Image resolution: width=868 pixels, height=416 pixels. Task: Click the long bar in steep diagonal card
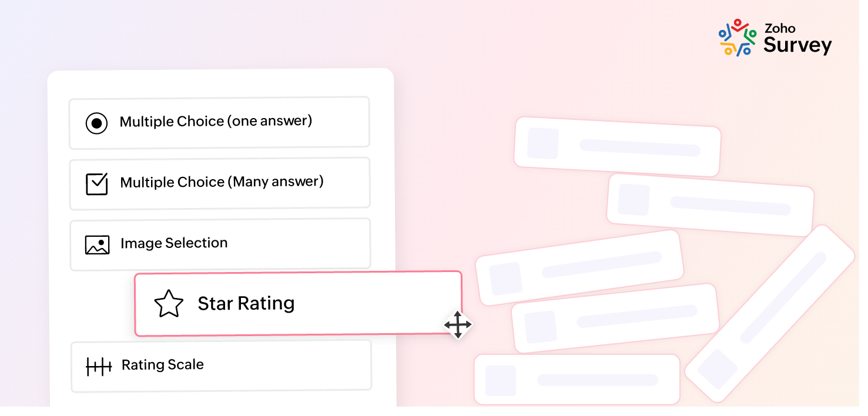tap(783, 298)
